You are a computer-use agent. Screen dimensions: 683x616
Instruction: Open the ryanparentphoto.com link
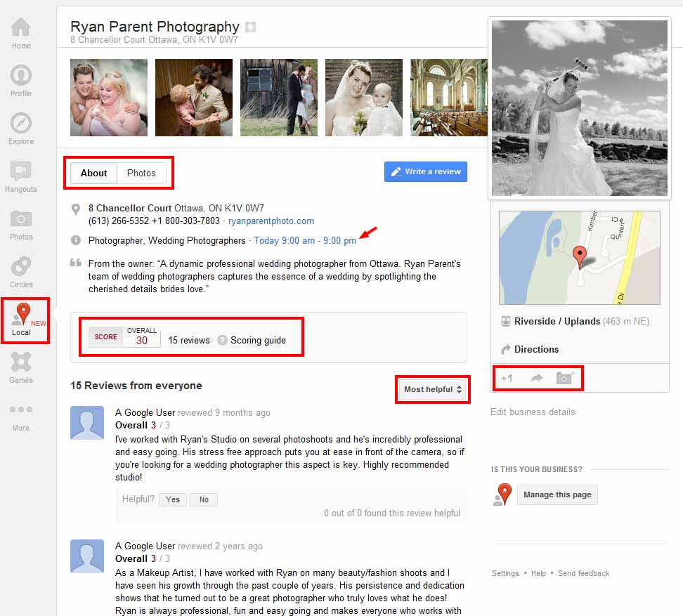coord(271,221)
